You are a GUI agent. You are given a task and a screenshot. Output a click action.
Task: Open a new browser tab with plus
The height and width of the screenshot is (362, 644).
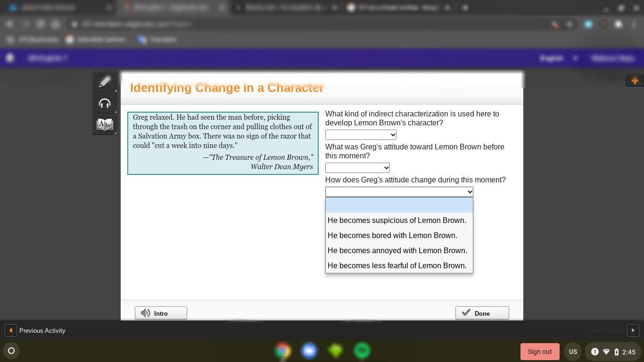465,8
